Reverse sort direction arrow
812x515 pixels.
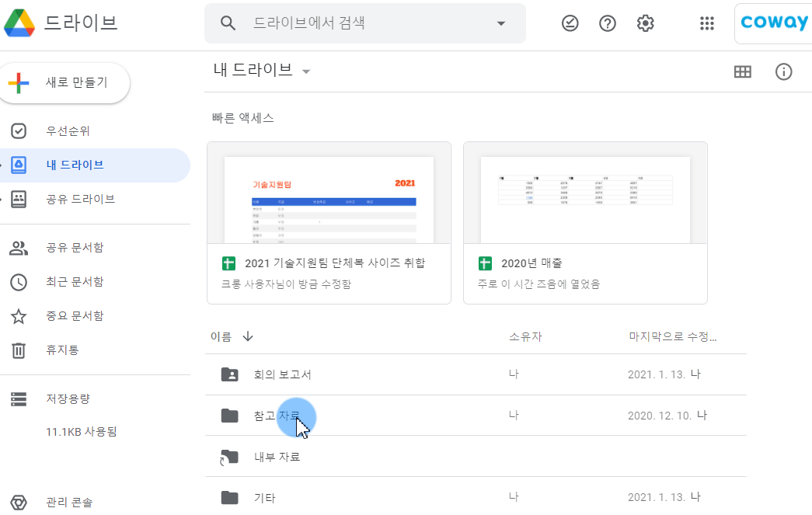(248, 336)
